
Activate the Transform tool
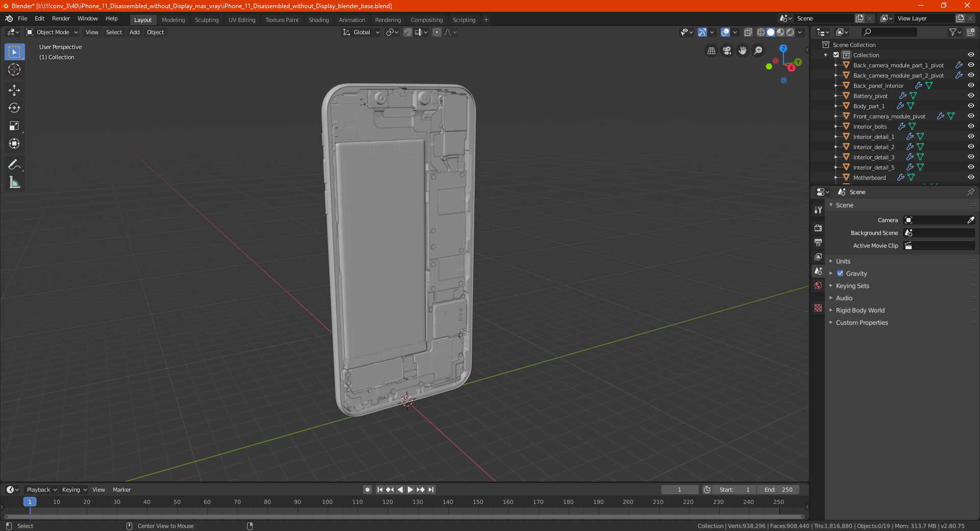(x=14, y=144)
